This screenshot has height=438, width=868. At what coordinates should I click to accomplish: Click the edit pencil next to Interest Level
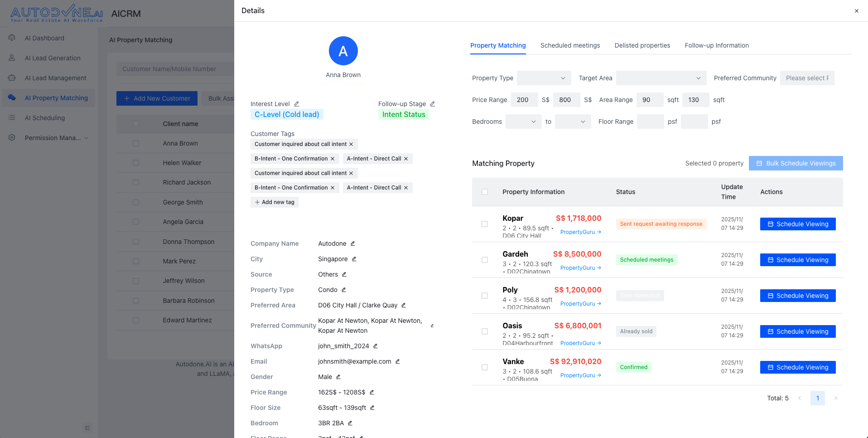(x=296, y=104)
